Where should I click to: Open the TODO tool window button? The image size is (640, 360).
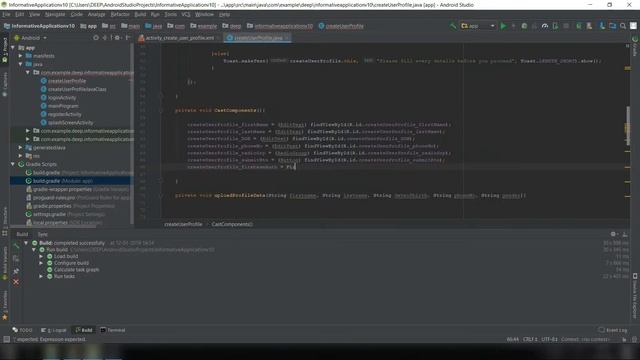tap(22, 330)
